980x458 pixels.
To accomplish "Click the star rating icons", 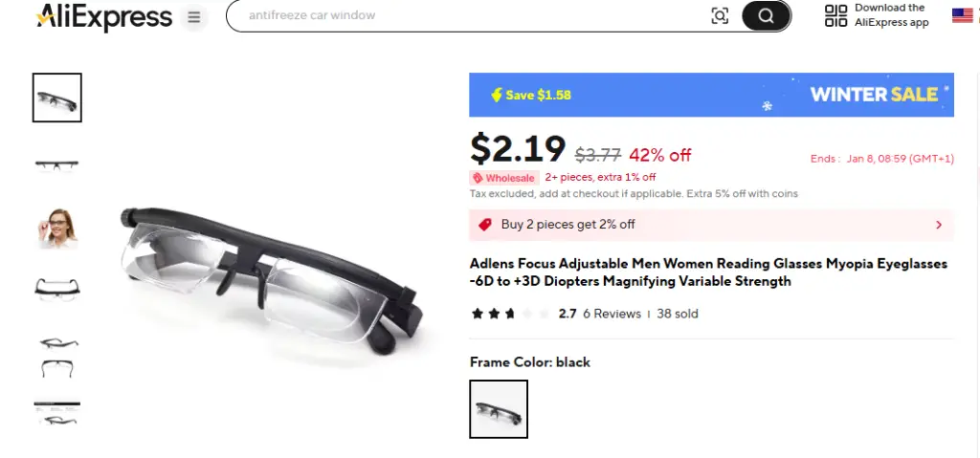I will coord(511,314).
